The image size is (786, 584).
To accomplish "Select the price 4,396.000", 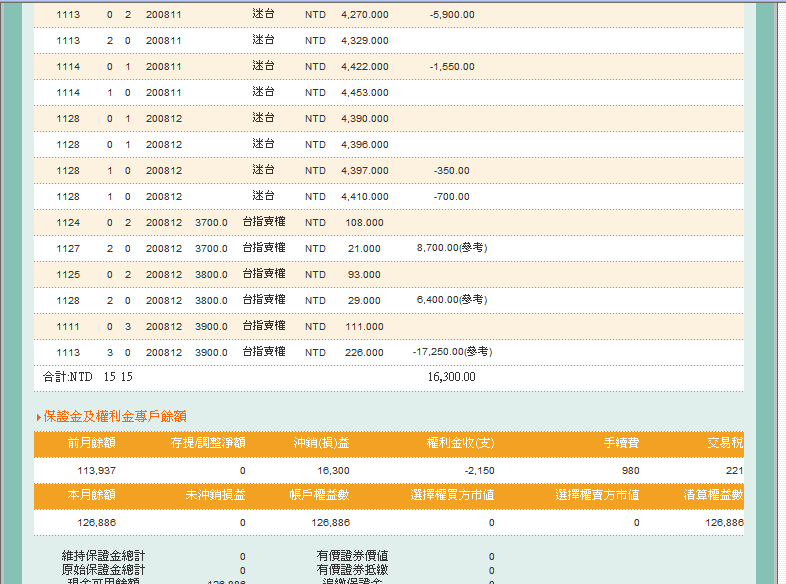I will [x=364, y=145].
